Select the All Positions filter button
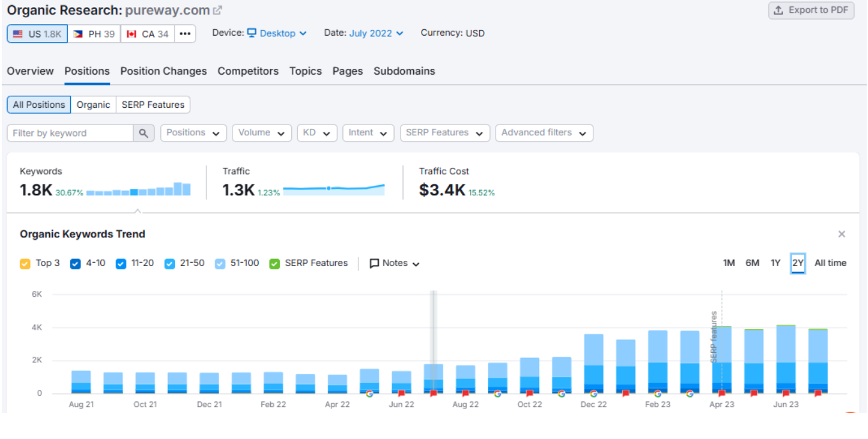 (x=39, y=105)
